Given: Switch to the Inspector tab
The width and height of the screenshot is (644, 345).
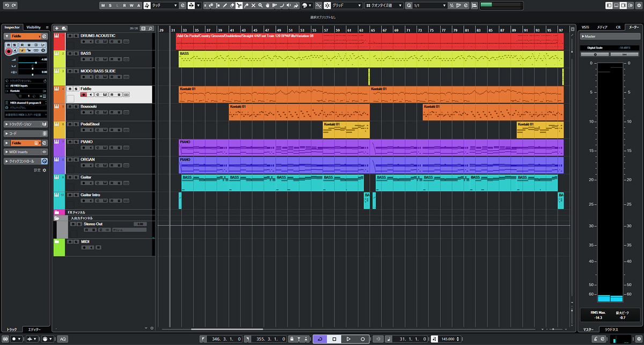Looking at the screenshot, I should (x=12, y=27).
